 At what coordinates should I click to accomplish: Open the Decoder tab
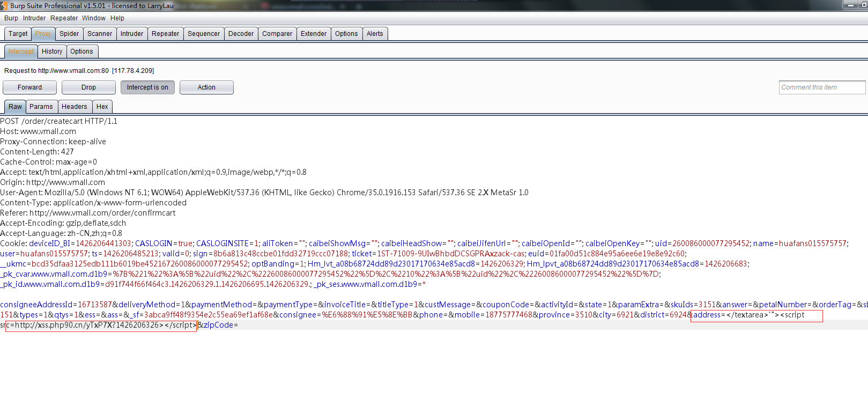coord(241,34)
